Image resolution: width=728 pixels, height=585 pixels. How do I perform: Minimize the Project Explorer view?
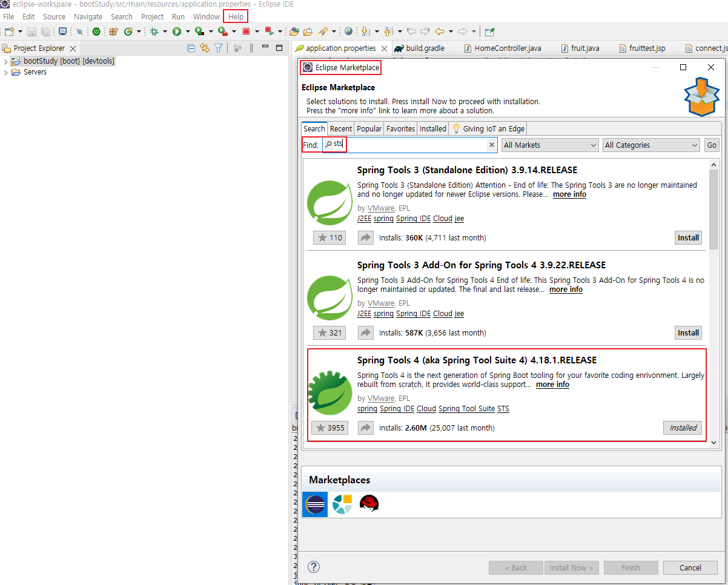click(x=265, y=47)
